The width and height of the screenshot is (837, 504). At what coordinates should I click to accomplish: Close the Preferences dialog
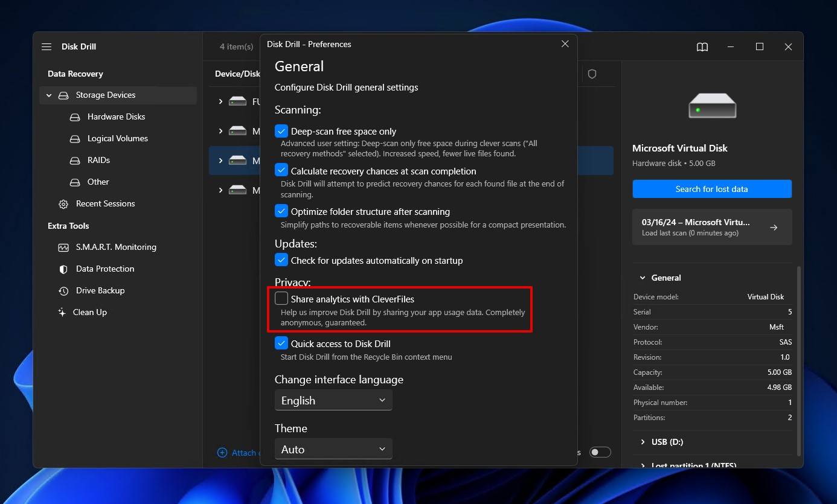pos(565,44)
